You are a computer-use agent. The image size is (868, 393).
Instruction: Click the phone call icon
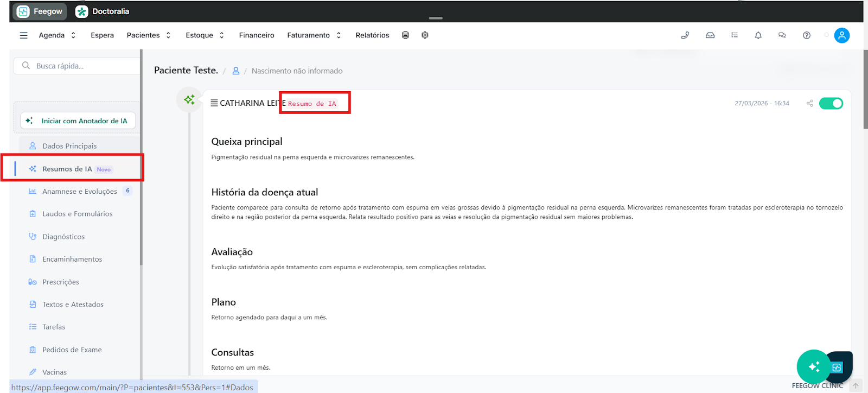[x=685, y=35]
